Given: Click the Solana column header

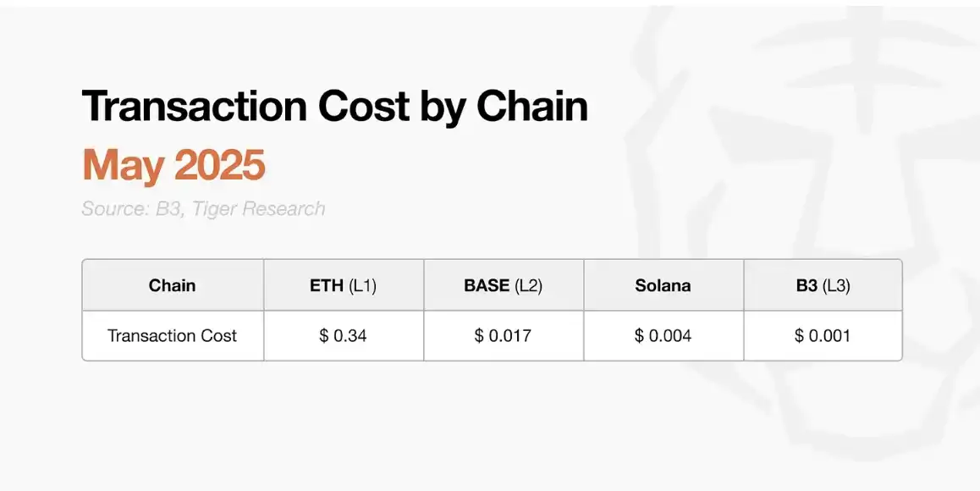Looking at the screenshot, I should point(663,285).
